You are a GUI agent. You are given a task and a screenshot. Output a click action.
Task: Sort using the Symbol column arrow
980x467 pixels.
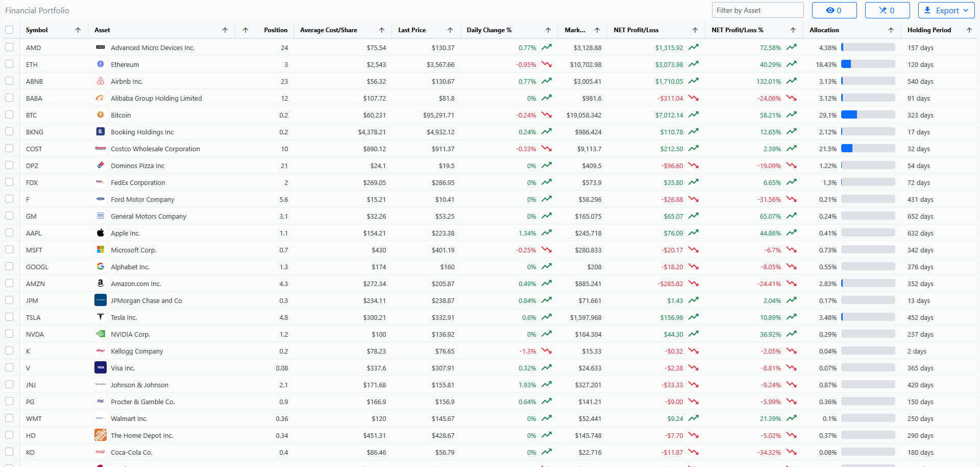click(x=78, y=30)
